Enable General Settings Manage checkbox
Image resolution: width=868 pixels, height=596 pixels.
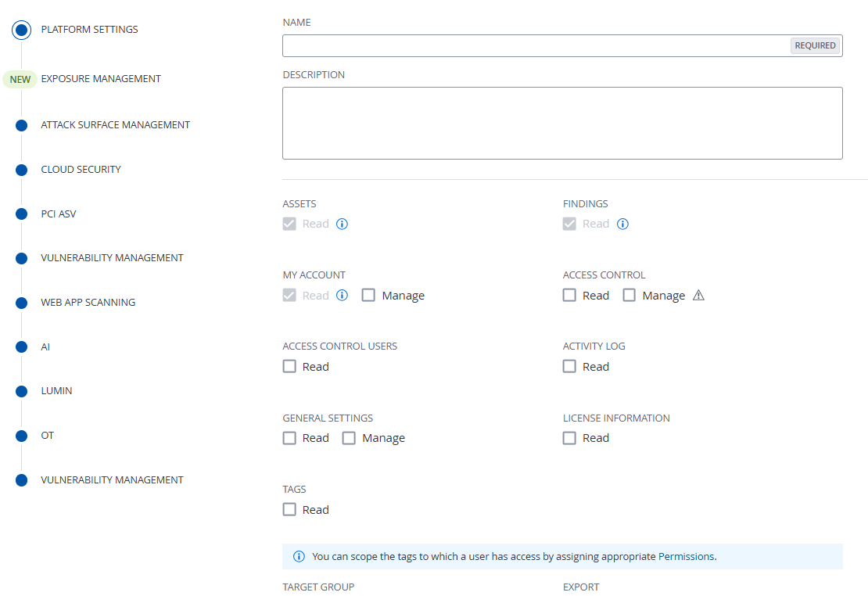pyautogui.click(x=349, y=438)
